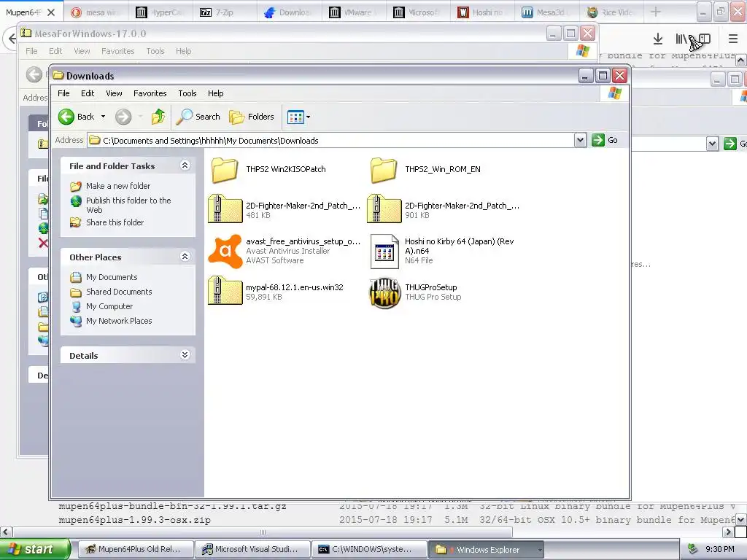Open the Help menu in Downloads window
Viewport: 747px width, 560px height.
tap(215, 93)
